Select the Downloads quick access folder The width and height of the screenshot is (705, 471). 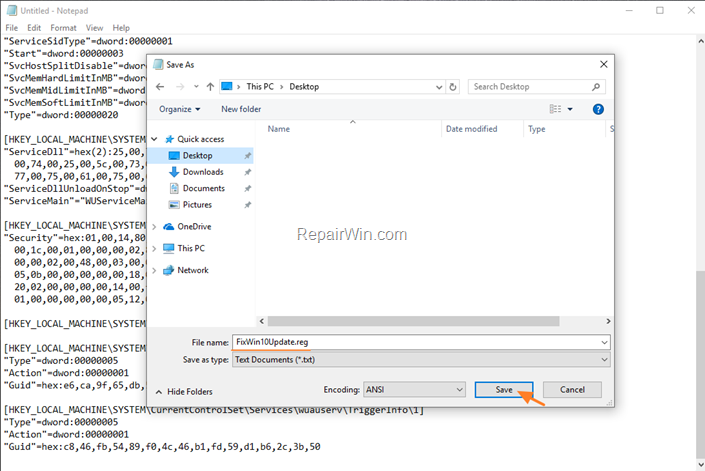pyautogui.click(x=203, y=172)
